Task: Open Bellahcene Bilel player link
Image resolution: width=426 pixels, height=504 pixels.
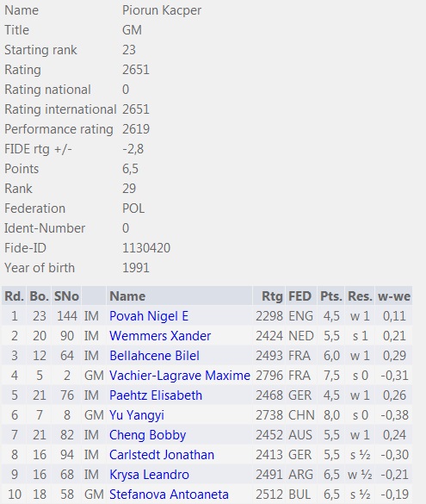Action: click(154, 356)
